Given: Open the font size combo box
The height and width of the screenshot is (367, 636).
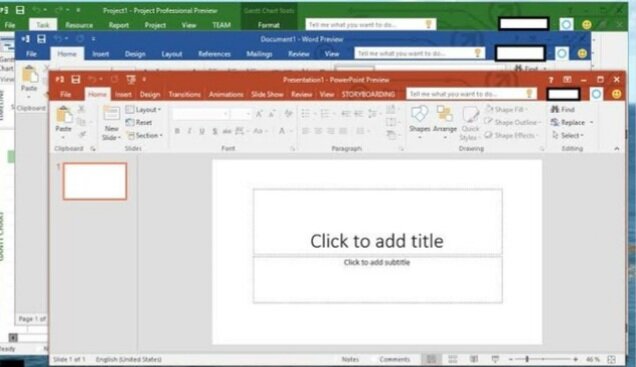Looking at the screenshot, I should 241,114.
